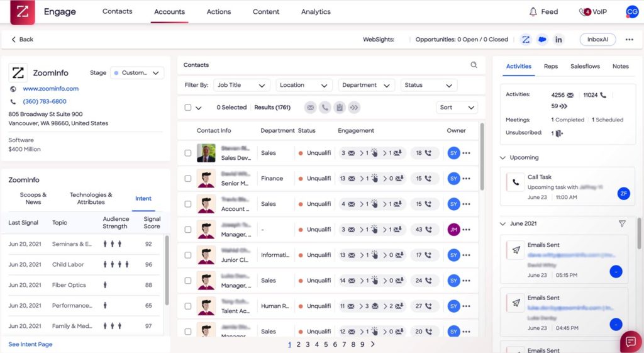The image size is (644, 353).
Task: Check the Talent Ac.. contact row
Action: click(187, 306)
